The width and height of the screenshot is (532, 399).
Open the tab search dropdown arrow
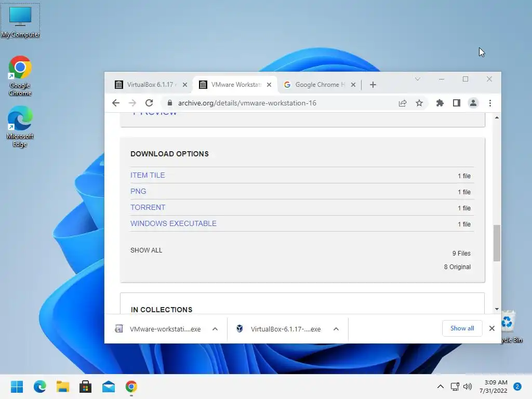point(418,79)
